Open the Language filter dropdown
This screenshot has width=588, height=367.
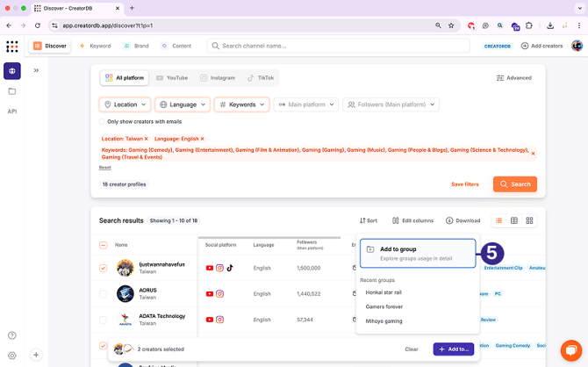[183, 104]
